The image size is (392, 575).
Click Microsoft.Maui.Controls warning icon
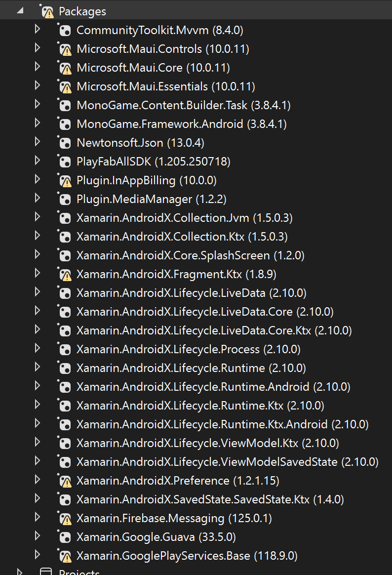point(65,49)
